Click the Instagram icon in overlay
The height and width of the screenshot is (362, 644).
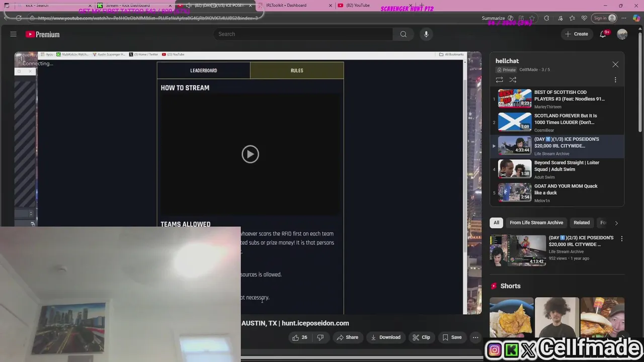(495, 350)
